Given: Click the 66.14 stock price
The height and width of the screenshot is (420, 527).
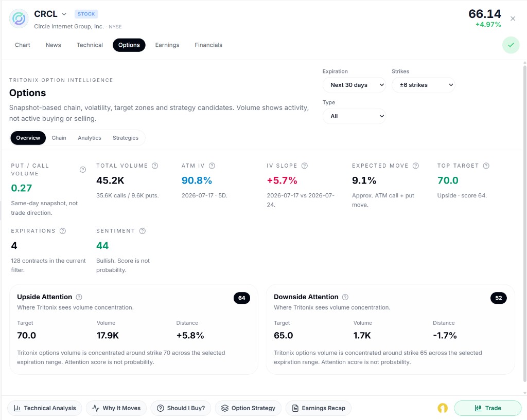Looking at the screenshot, I should tap(485, 14).
